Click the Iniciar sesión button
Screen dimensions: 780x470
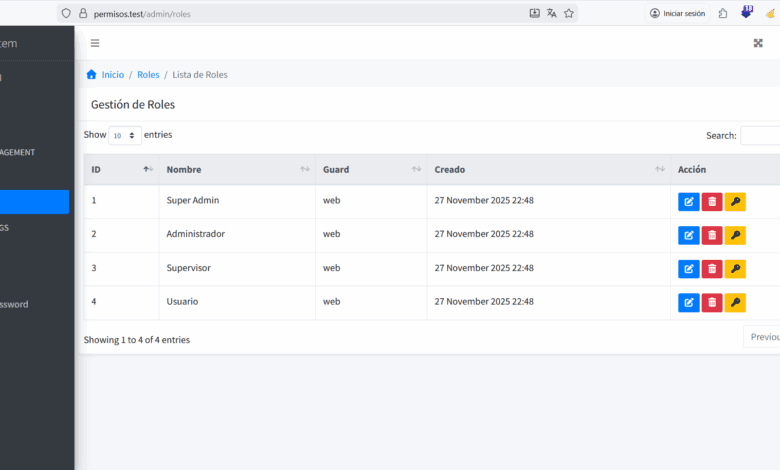pos(677,13)
